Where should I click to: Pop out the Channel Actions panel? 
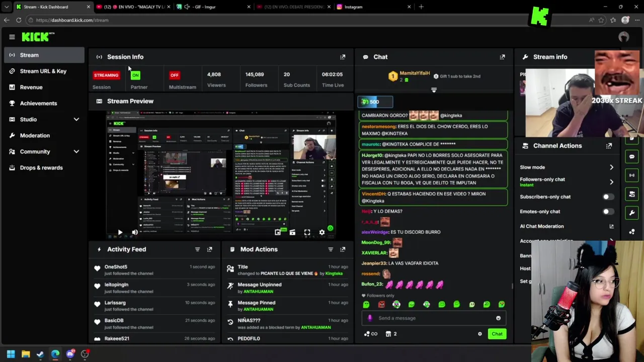pos(609,146)
